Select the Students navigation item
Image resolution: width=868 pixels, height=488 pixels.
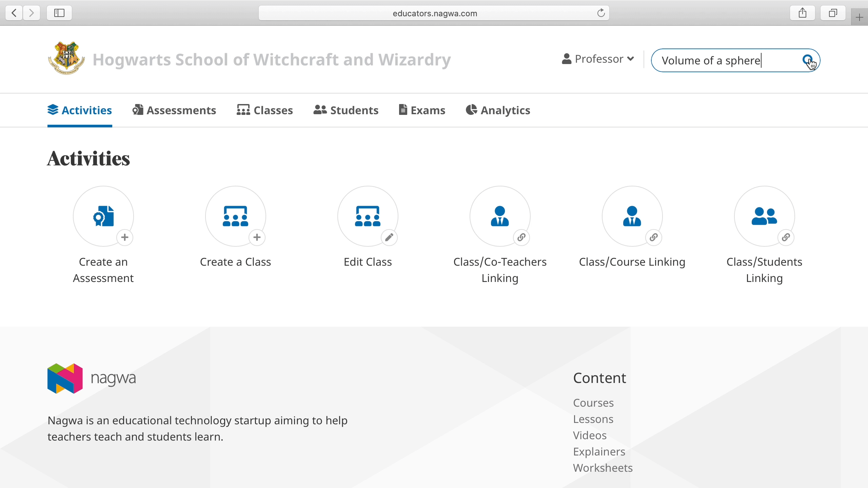click(x=346, y=110)
